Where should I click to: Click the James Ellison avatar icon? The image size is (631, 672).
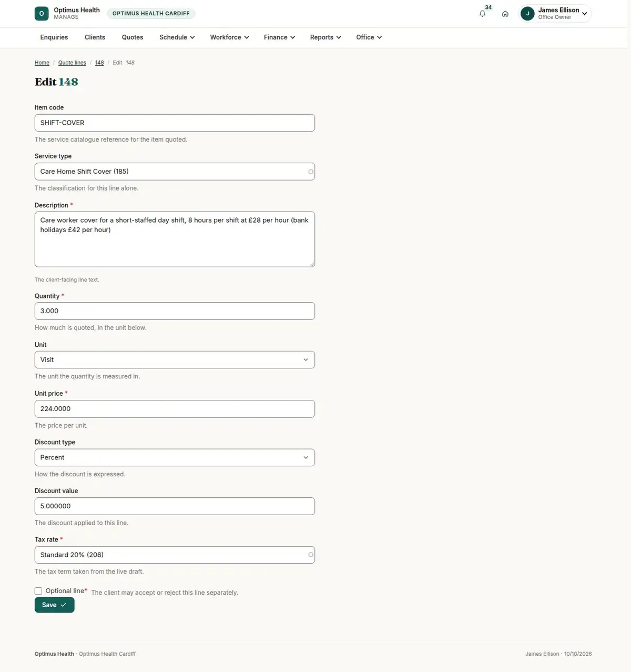(527, 14)
